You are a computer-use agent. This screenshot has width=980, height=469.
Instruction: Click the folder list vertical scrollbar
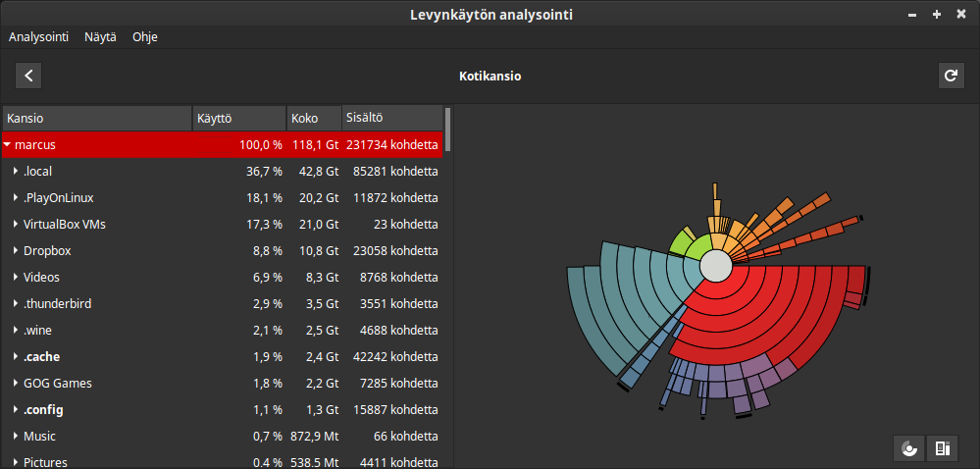point(448,128)
